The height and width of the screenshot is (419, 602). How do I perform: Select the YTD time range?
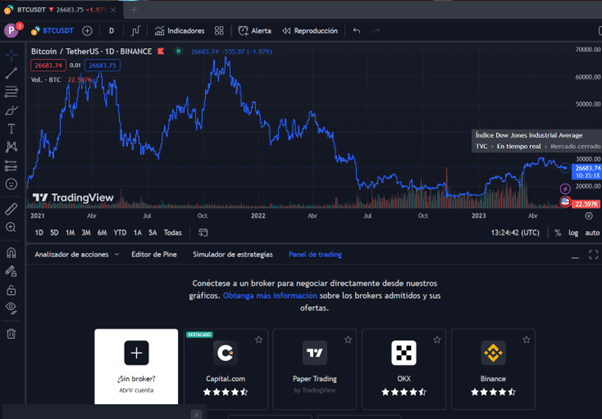tap(120, 233)
